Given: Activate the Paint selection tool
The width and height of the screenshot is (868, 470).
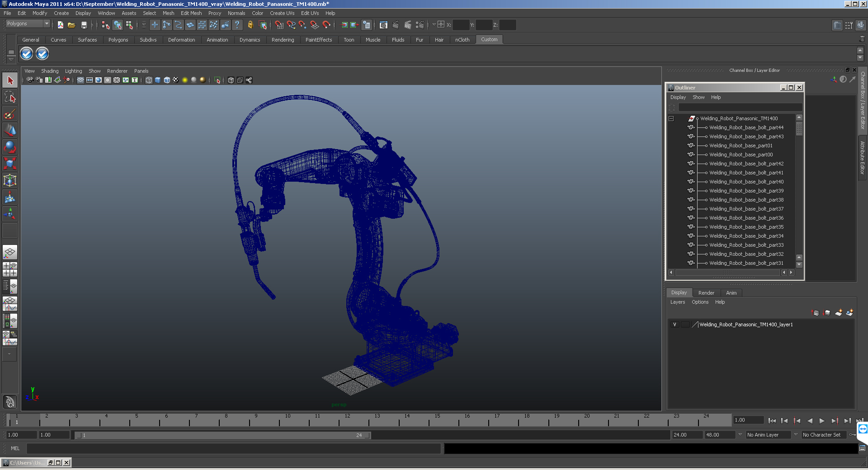Looking at the screenshot, I should (x=10, y=113).
